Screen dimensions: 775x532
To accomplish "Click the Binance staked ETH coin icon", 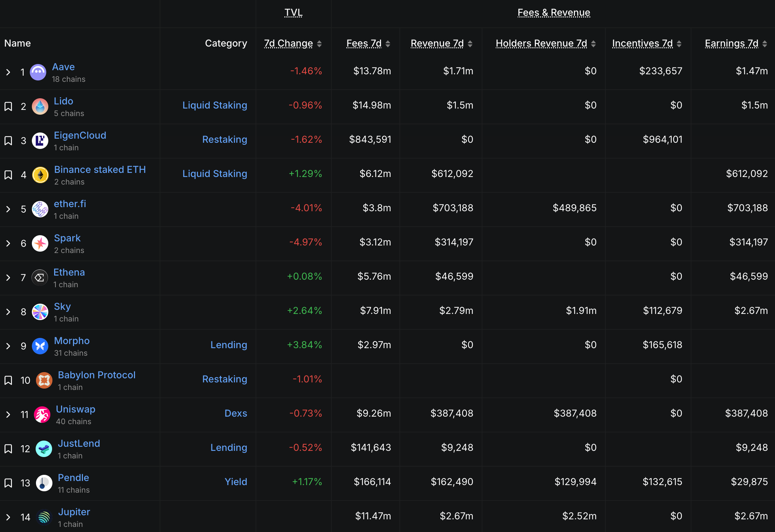I will pos(40,175).
